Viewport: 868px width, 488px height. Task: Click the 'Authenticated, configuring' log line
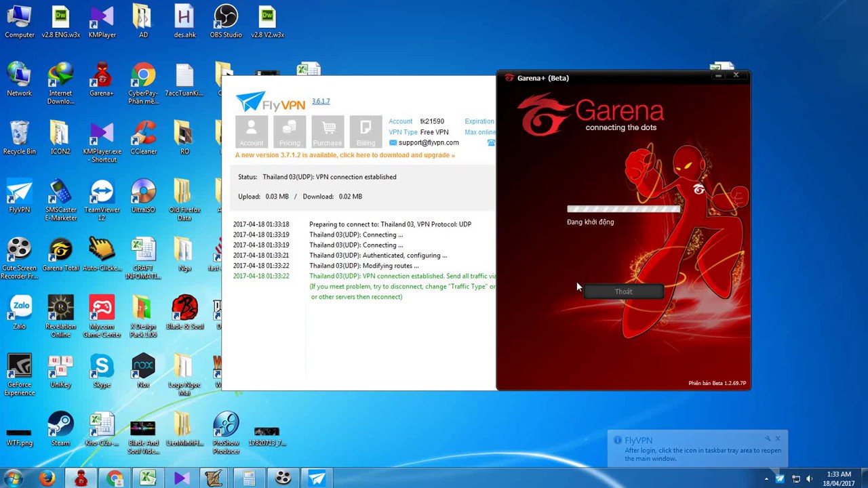coord(378,256)
